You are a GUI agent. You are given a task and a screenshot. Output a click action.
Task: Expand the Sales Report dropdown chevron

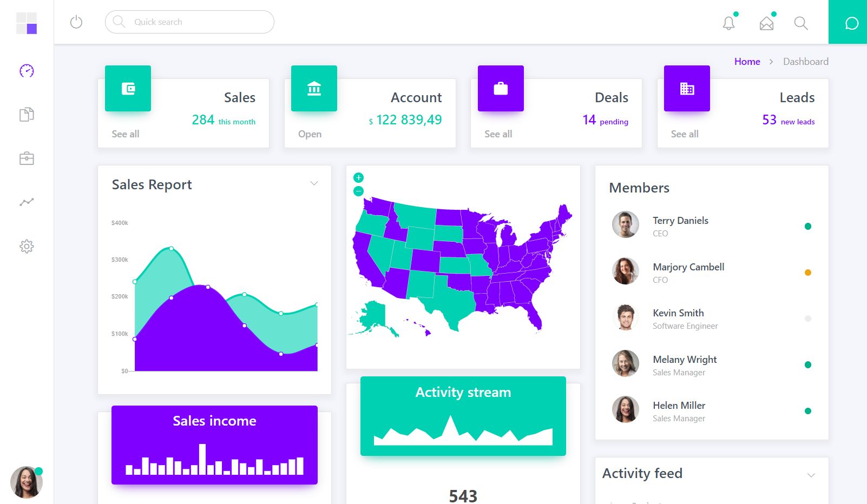314,183
